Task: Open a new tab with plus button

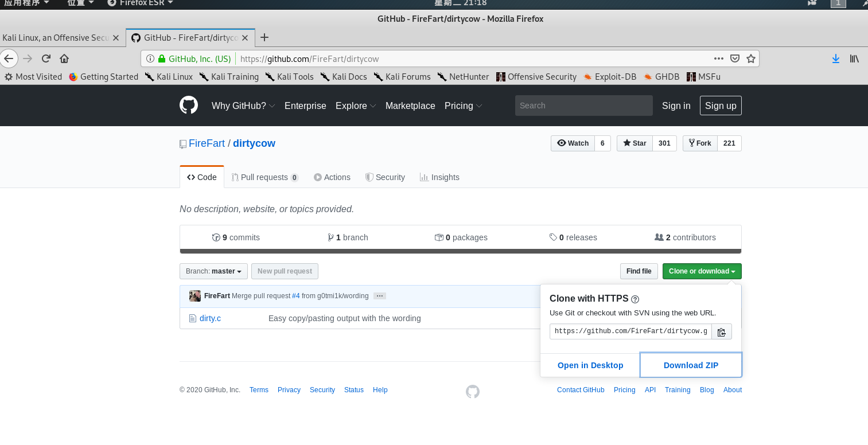Action: point(264,37)
